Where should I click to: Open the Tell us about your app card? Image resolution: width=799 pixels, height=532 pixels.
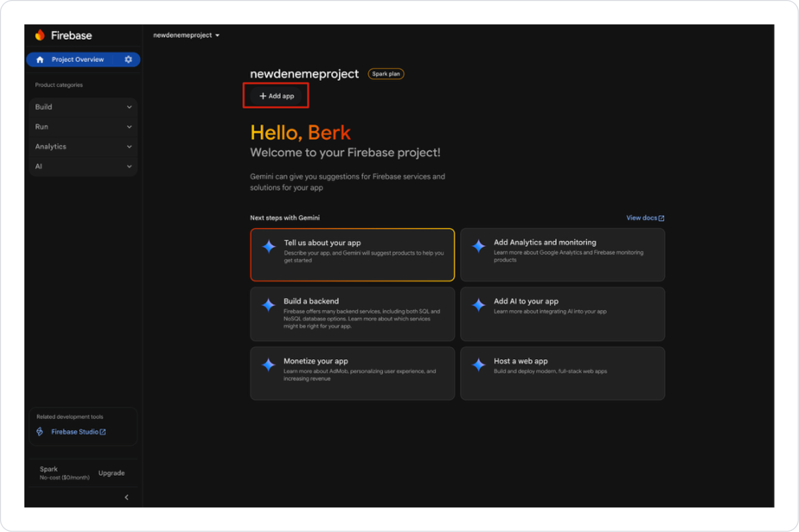353,255
